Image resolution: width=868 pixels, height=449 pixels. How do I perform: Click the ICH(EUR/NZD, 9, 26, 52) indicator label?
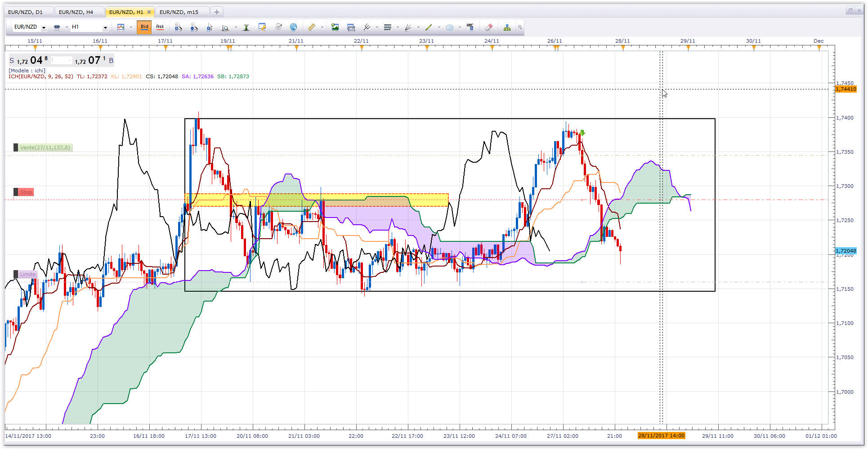[x=41, y=76]
